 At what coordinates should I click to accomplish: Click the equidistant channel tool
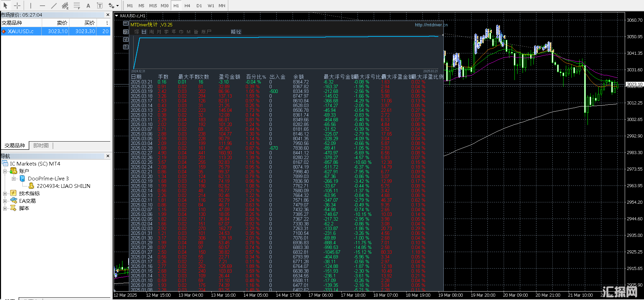[65, 6]
